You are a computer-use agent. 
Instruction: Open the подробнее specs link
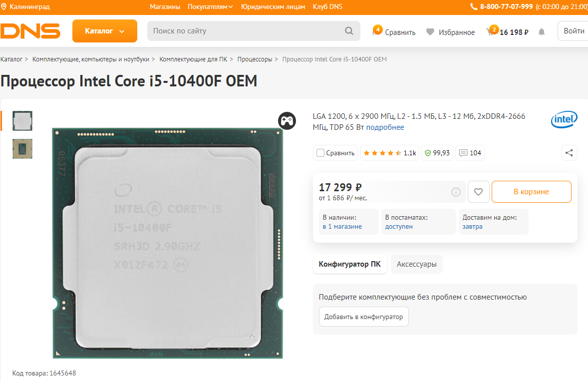(x=385, y=127)
